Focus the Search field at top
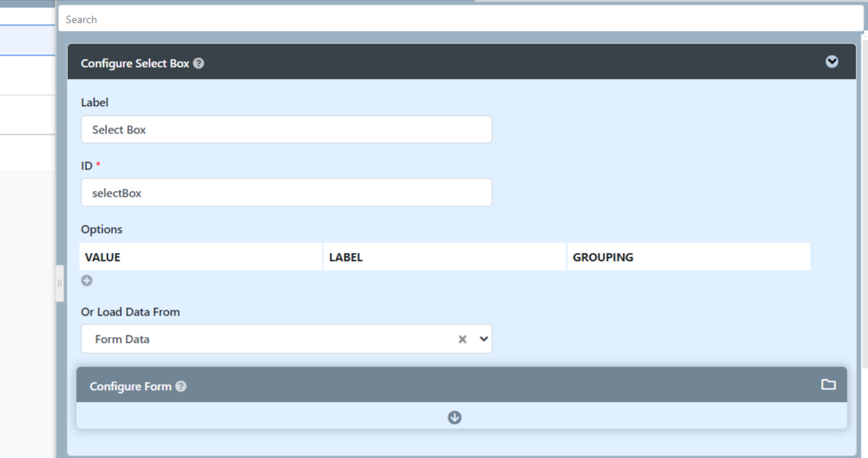 point(461,19)
